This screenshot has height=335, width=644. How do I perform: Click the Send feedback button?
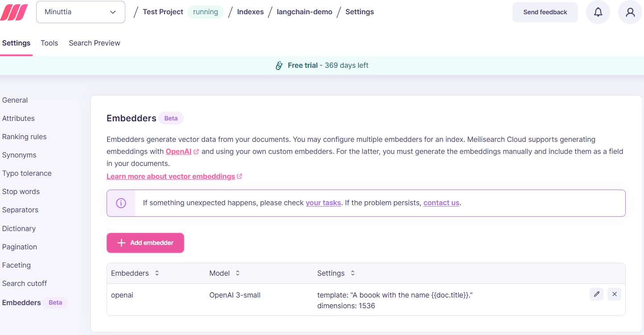(x=545, y=12)
